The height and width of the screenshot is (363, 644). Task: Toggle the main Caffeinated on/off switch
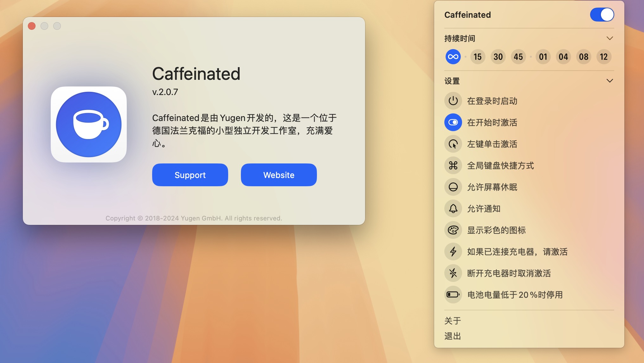point(602,15)
